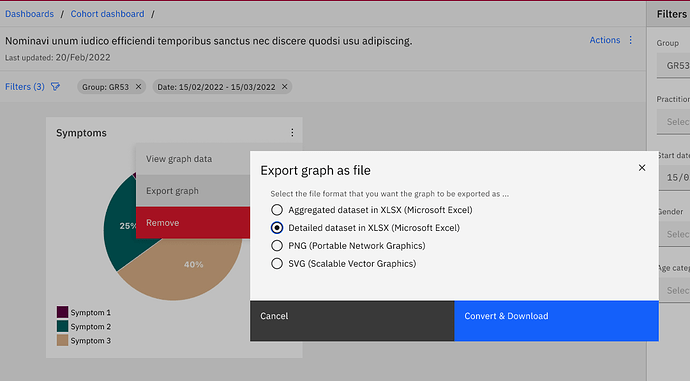The height and width of the screenshot is (381, 690).
Task: Open Filters (3) link
Action: click(x=25, y=87)
